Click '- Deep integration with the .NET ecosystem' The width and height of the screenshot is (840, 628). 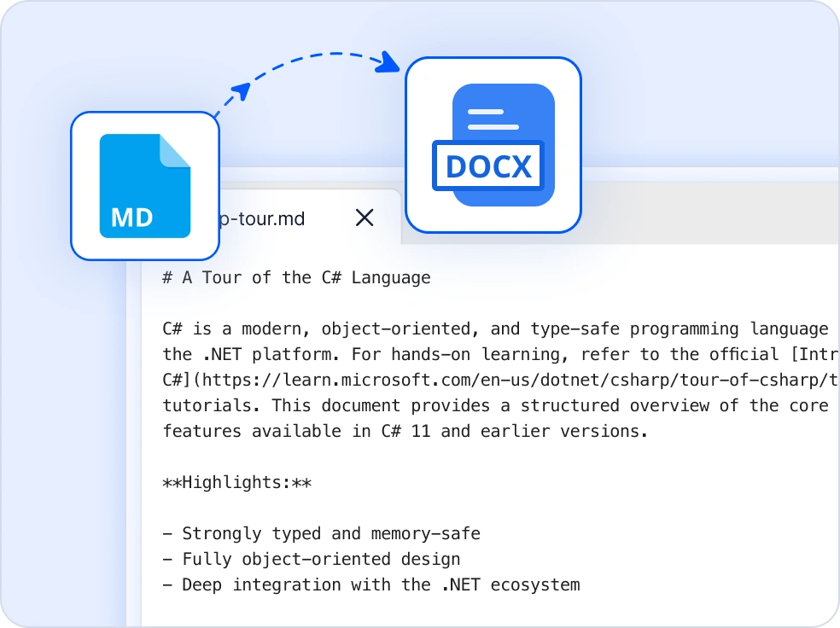coord(371,584)
